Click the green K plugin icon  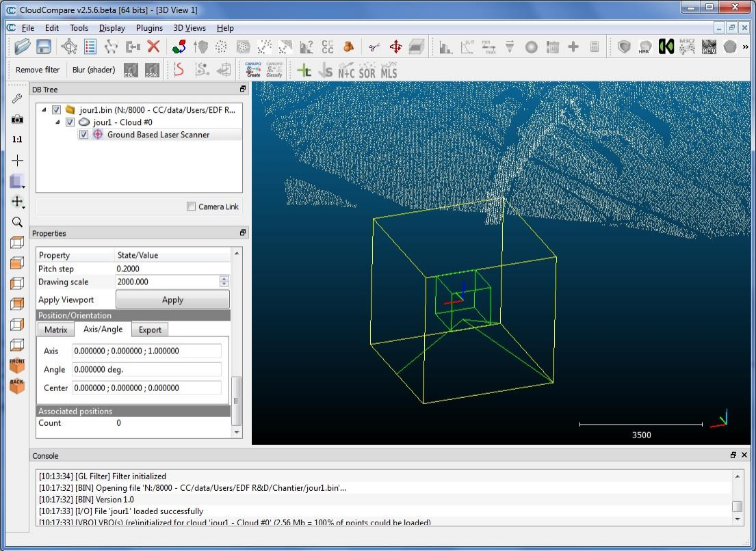tap(666, 46)
